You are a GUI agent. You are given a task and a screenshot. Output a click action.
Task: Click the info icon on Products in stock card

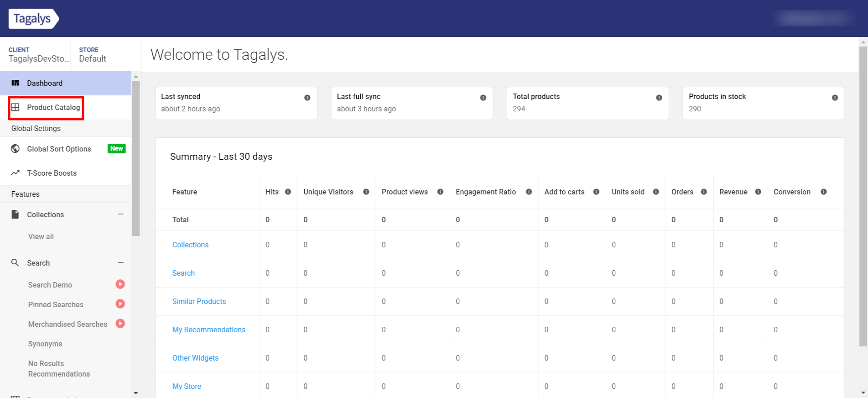[x=835, y=98]
